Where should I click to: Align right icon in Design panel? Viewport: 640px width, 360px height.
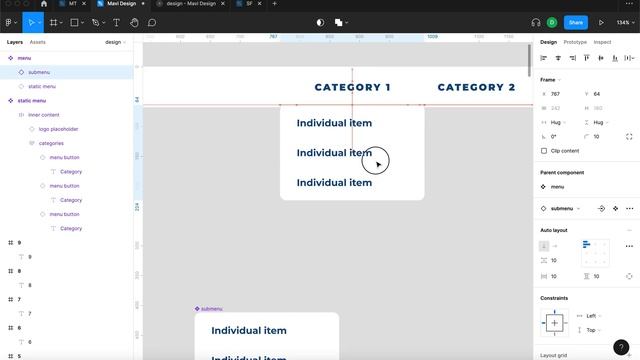[x=573, y=58]
